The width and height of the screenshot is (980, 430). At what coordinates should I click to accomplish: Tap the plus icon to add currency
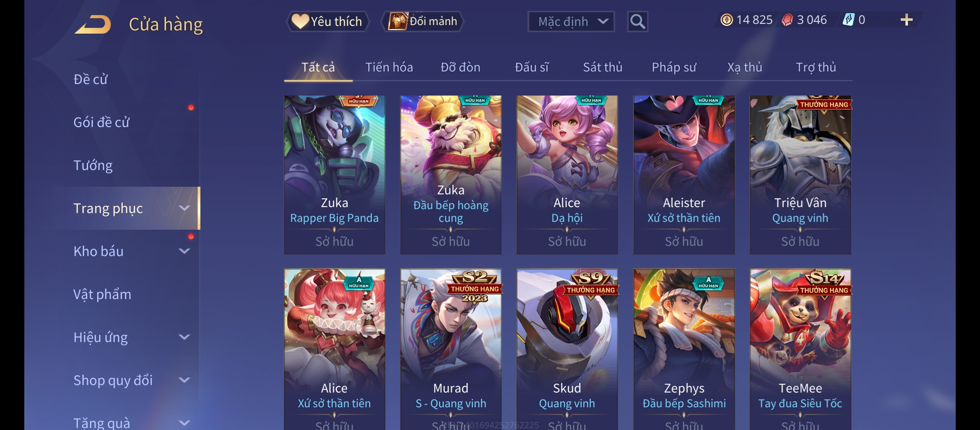click(906, 20)
